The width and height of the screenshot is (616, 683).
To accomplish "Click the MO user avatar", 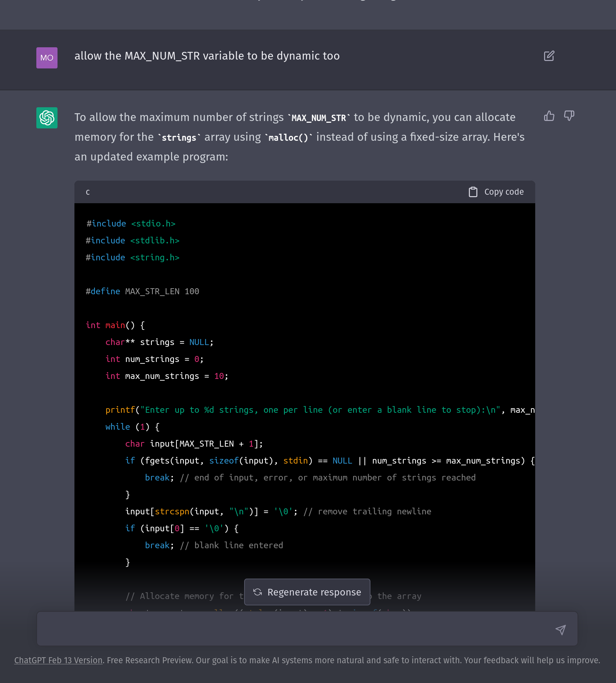I will pos(47,58).
